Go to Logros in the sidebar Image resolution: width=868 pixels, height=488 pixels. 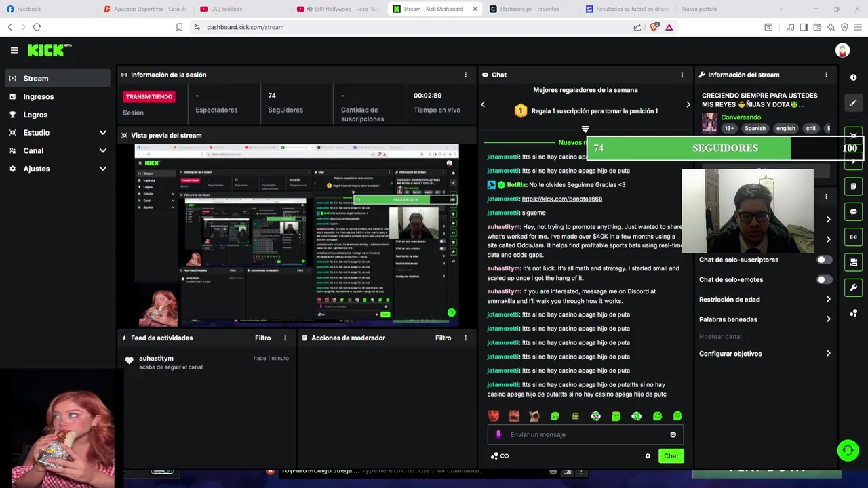pyautogui.click(x=57, y=115)
